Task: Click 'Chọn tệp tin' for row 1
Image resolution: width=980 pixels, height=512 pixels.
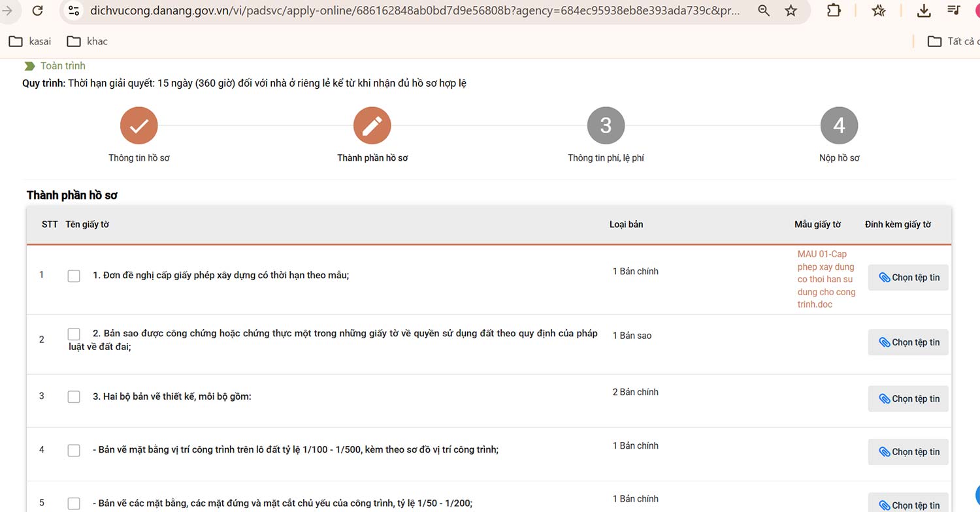Action: 908,278
